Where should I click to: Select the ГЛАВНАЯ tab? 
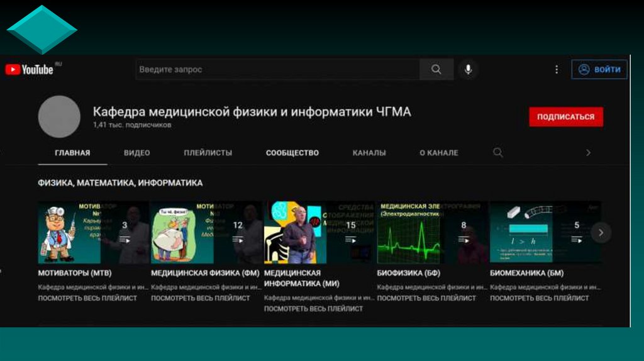[x=72, y=153]
